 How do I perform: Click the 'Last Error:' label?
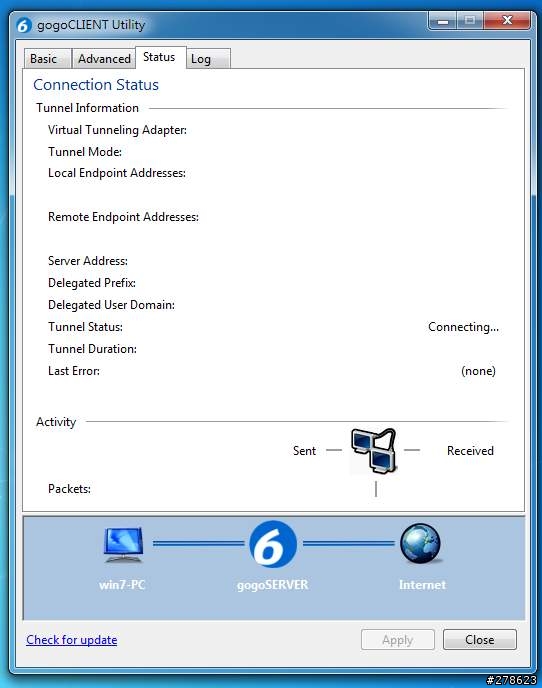click(x=74, y=371)
